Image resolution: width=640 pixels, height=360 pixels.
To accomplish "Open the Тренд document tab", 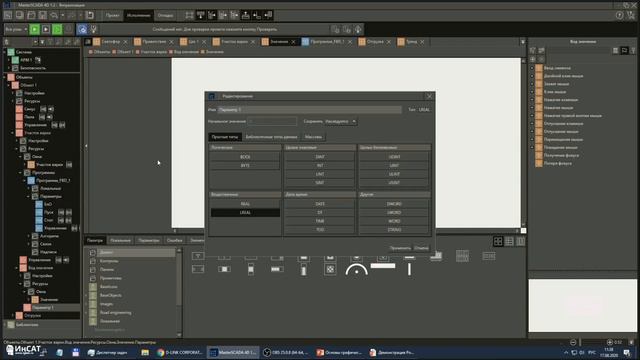I will pos(411,42).
